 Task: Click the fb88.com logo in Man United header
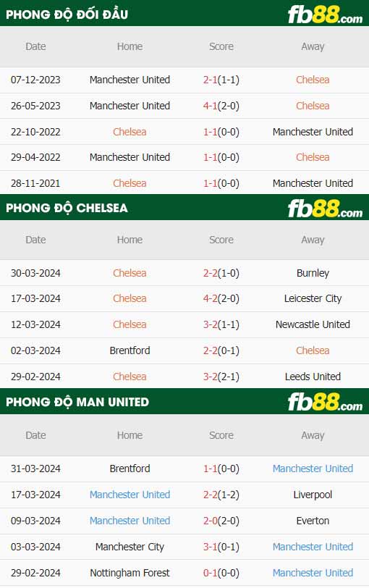click(325, 402)
